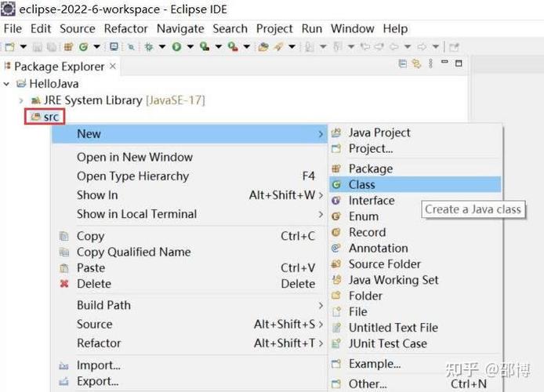Click the Run button in the toolbar
This screenshot has height=392, width=544.
pyautogui.click(x=177, y=47)
